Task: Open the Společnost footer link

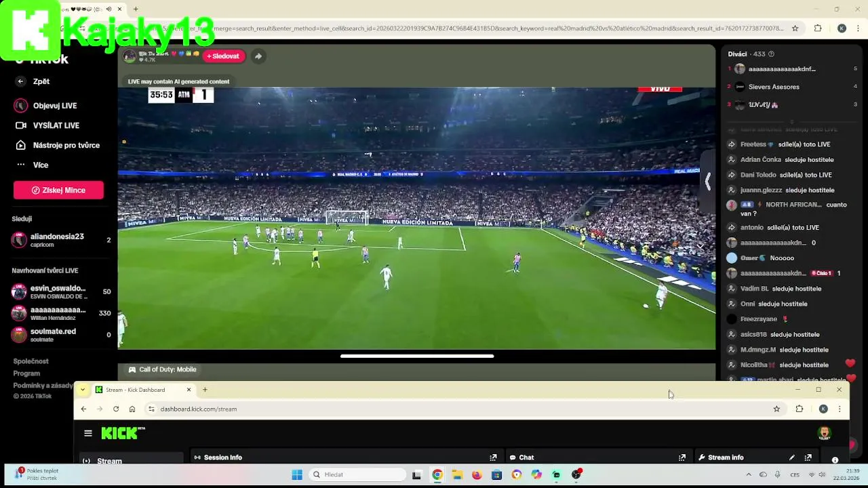Action: (x=31, y=361)
